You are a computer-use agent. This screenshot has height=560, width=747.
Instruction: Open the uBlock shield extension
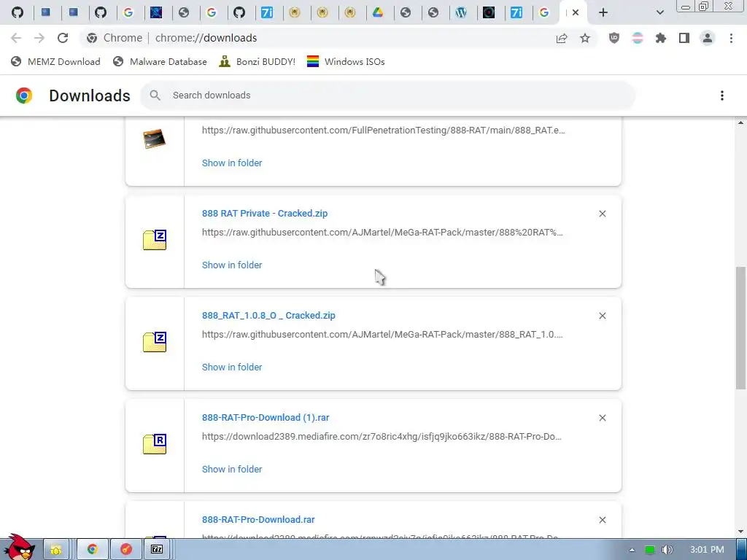click(x=614, y=38)
